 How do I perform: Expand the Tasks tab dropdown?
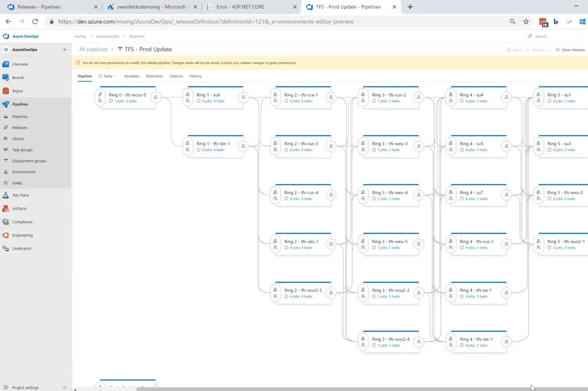coord(114,76)
